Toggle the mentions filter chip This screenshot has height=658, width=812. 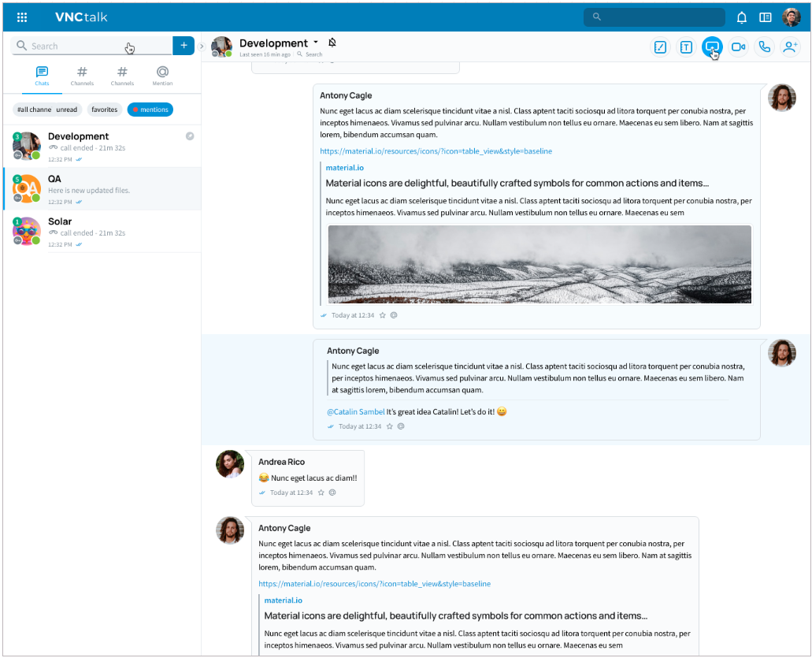pyautogui.click(x=150, y=110)
